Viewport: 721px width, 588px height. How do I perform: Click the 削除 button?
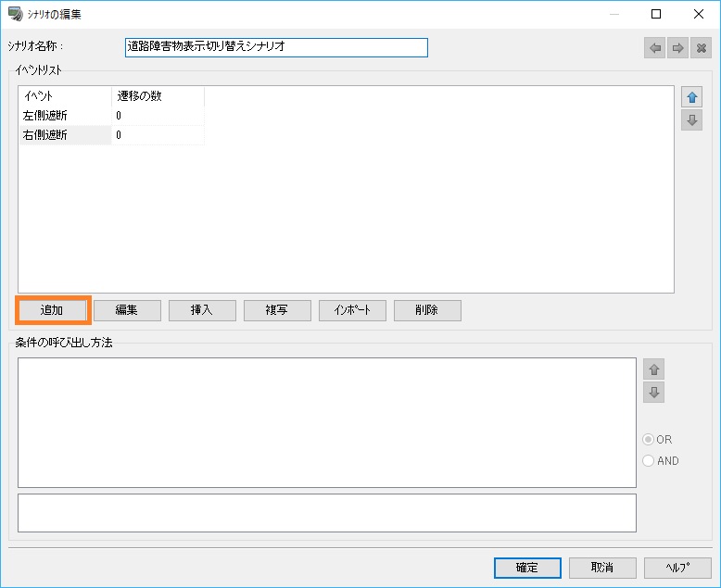[427, 310]
